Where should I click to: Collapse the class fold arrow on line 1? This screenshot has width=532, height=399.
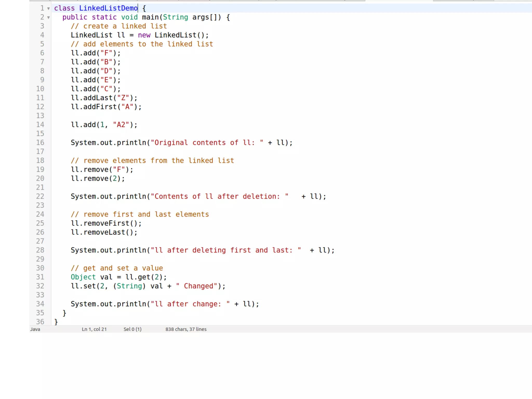pos(48,9)
